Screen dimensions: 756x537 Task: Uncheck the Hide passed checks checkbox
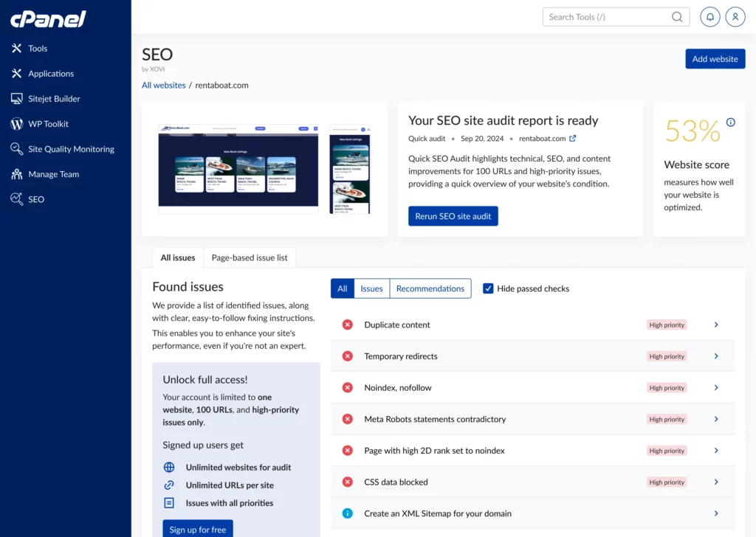click(x=488, y=288)
